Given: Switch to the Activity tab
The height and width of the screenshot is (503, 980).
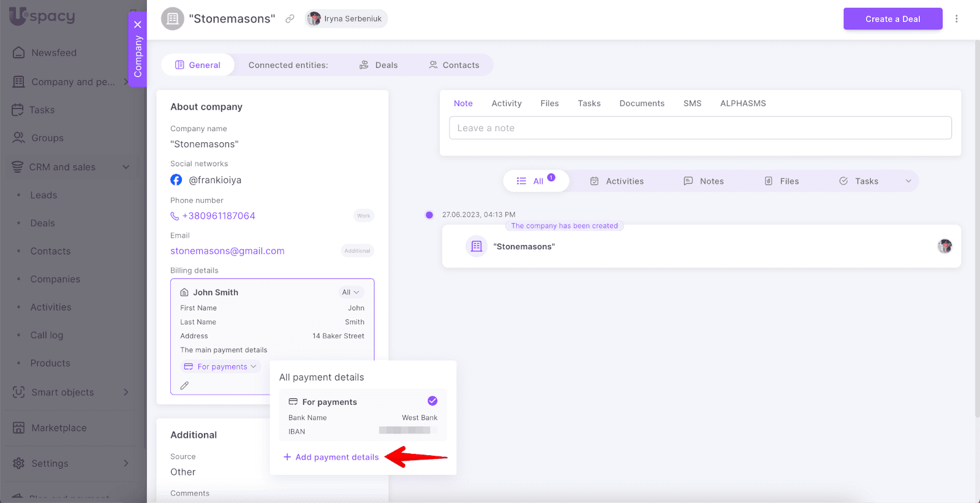Looking at the screenshot, I should click(x=506, y=104).
